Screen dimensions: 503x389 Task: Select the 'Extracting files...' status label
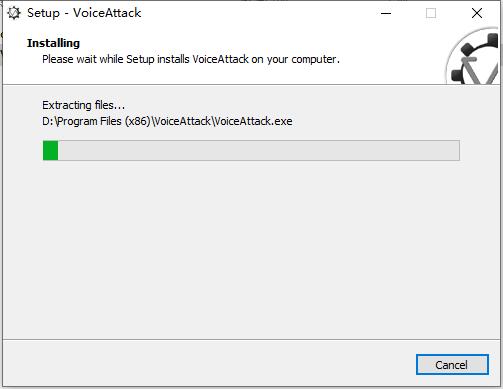pos(83,105)
